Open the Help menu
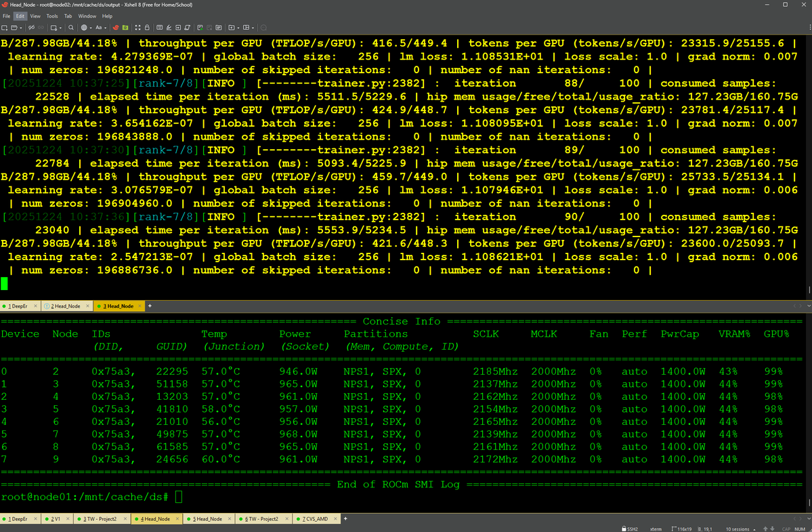Image resolution: width=812 pixels, height=532 pixels. point(107,16)
